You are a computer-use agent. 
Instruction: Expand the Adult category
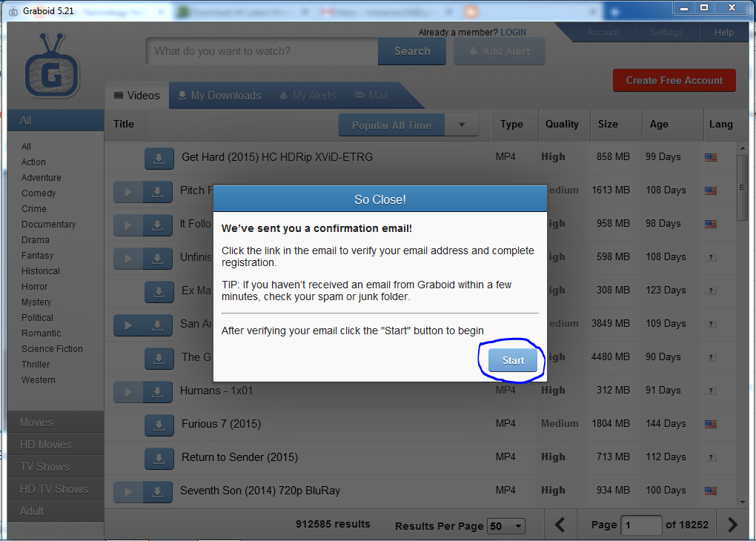(x=56, y=511)
